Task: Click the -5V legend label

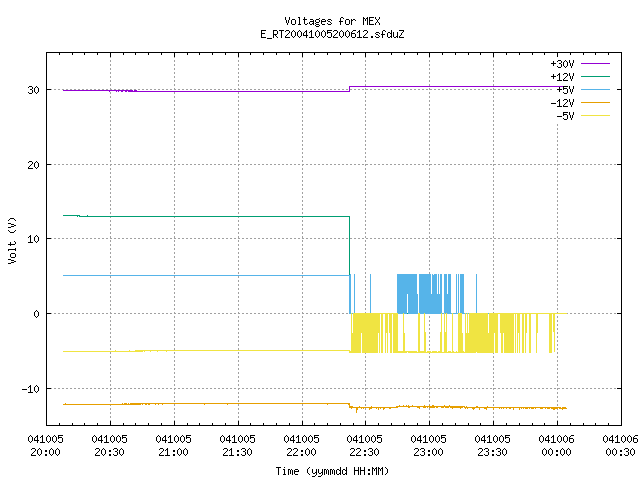Action: [x=565, y=116]
